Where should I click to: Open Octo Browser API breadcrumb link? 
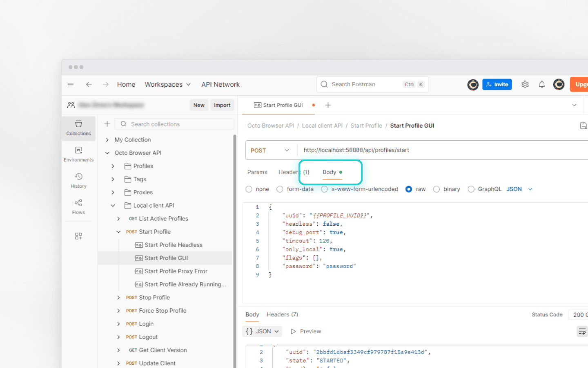click(x=271, y=126)
